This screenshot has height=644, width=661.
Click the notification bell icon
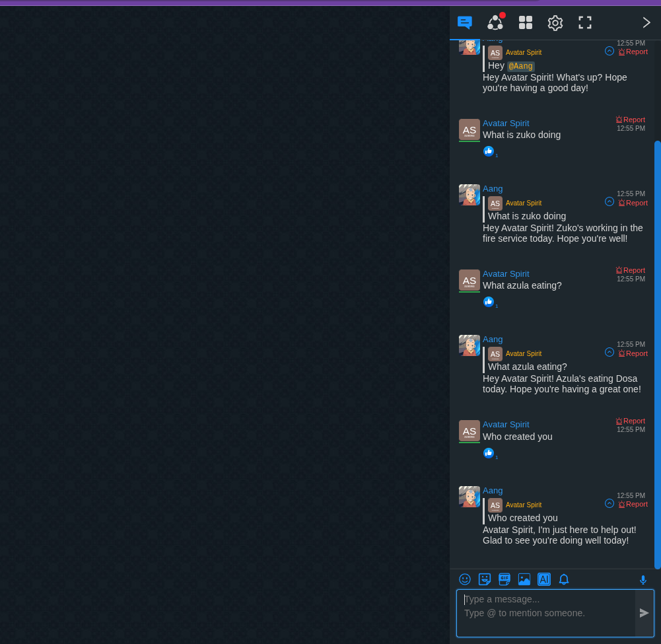pos(564,579)
